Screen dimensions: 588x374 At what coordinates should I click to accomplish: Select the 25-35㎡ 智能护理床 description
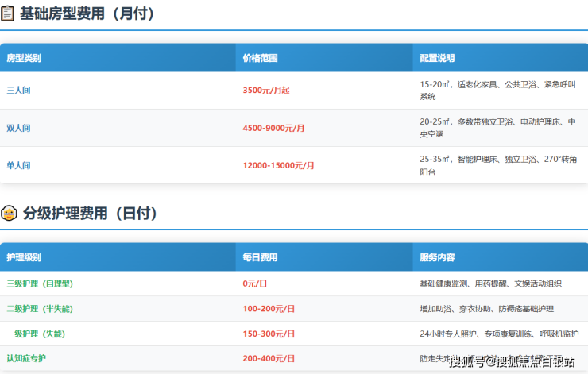[x=498, y=165]
